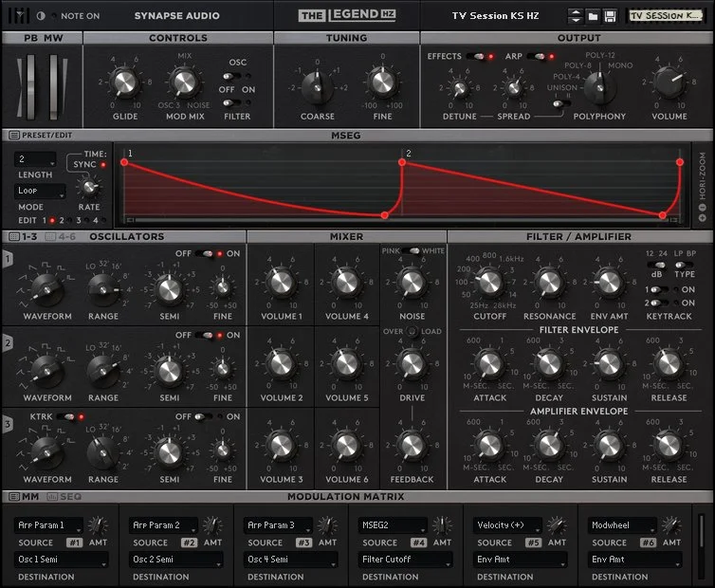Click the GLIDE knob
715x588 pixels.
(x=124, y=83)
